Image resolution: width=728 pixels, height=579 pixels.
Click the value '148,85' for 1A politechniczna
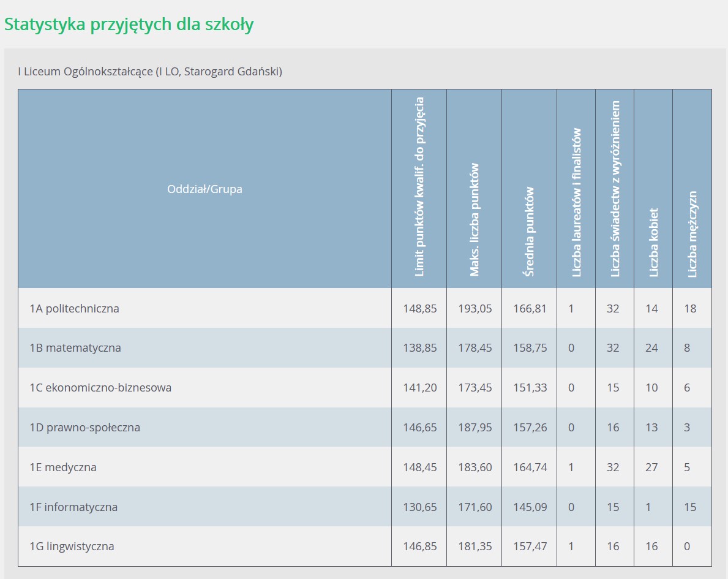coord(419,309)
